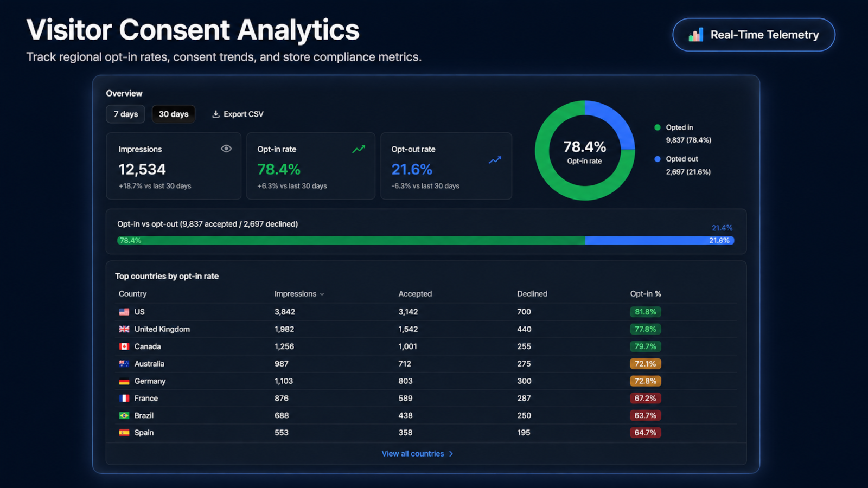Viewport: 868px width, 488px height.
Task: Click the bar chart icon in Real-Time Telemetry
Action: [696, 35]
